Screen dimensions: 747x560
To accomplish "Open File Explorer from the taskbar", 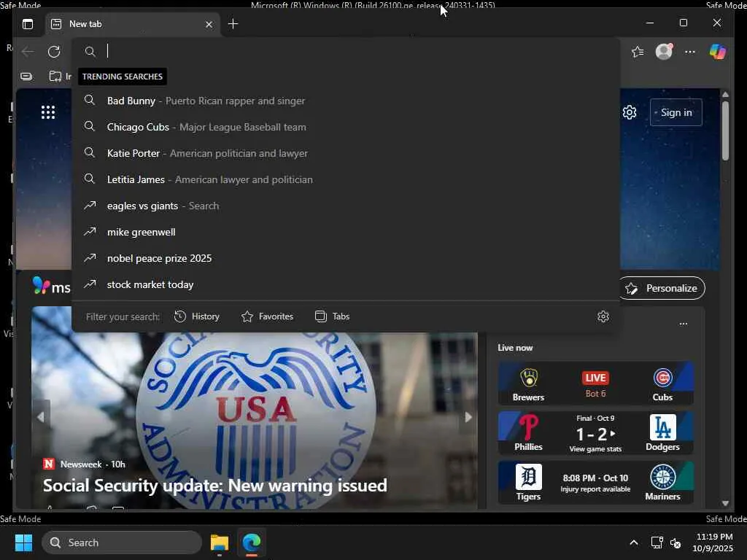I will pos(220,542).
